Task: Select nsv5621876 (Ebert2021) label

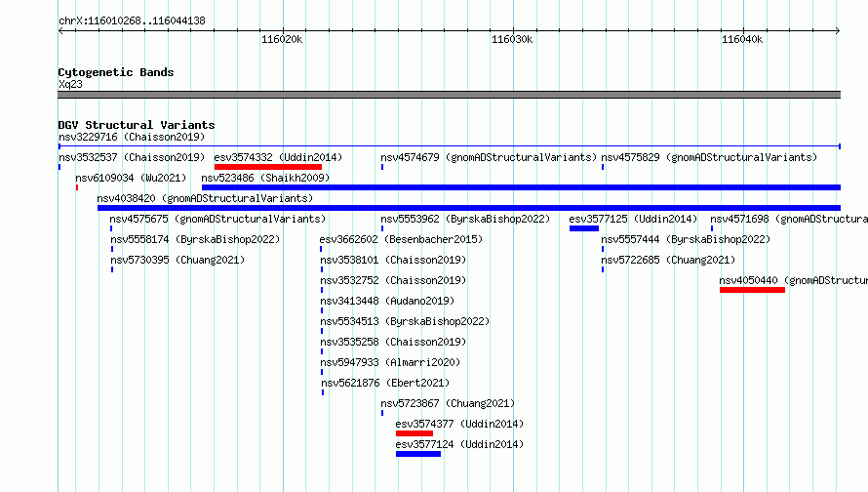Action: point(386,383)
